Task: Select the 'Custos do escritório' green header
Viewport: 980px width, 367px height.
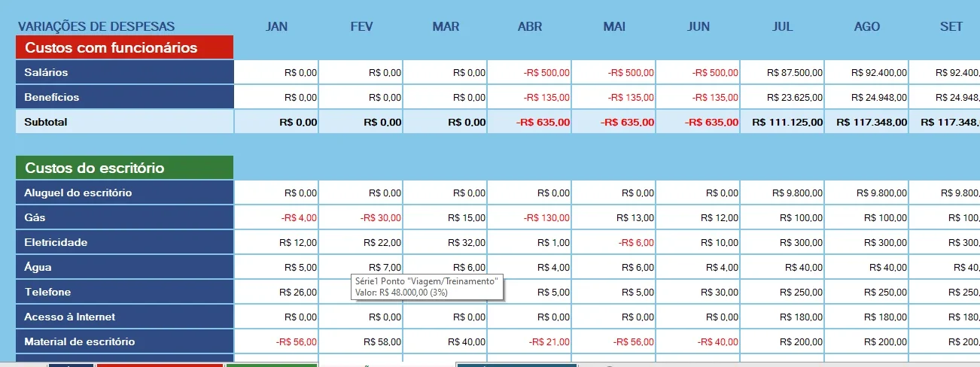Action: 124,168
